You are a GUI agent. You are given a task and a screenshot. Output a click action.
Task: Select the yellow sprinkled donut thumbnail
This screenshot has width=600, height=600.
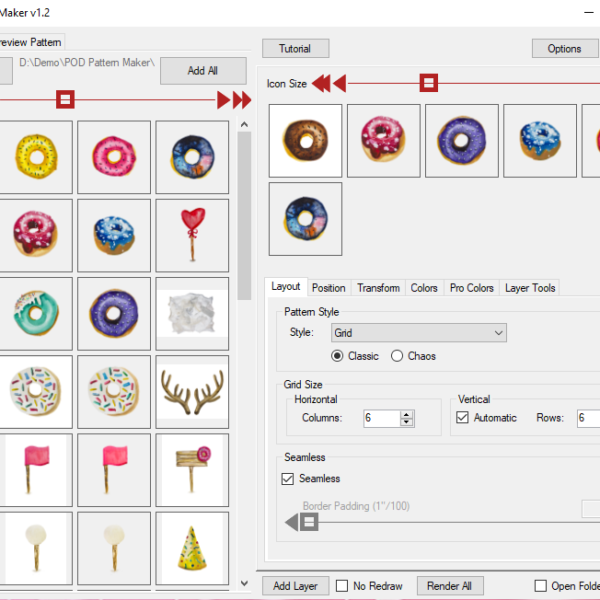click(36, 157)
